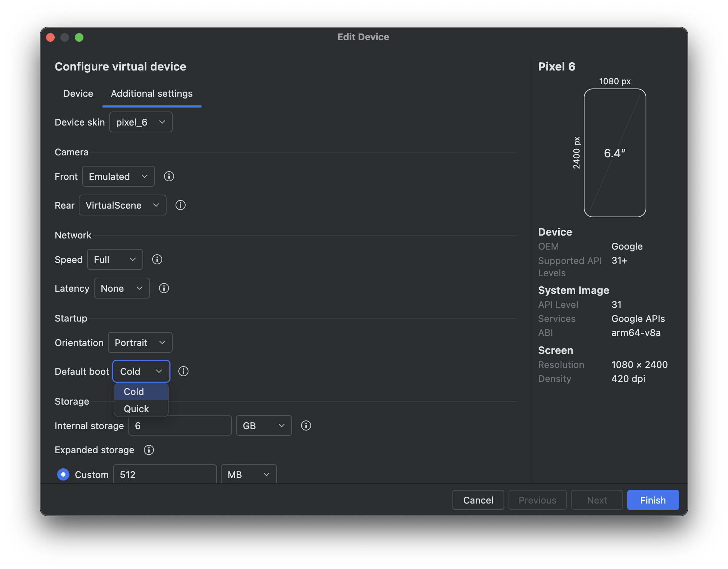728x569 pixels.
Task: Click the Previous button
Action: 538,500
